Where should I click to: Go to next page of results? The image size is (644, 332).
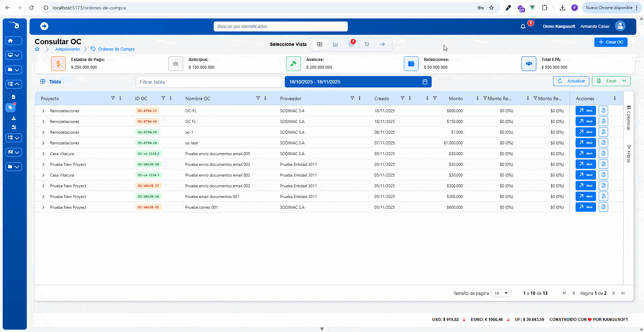coord(613,293)
